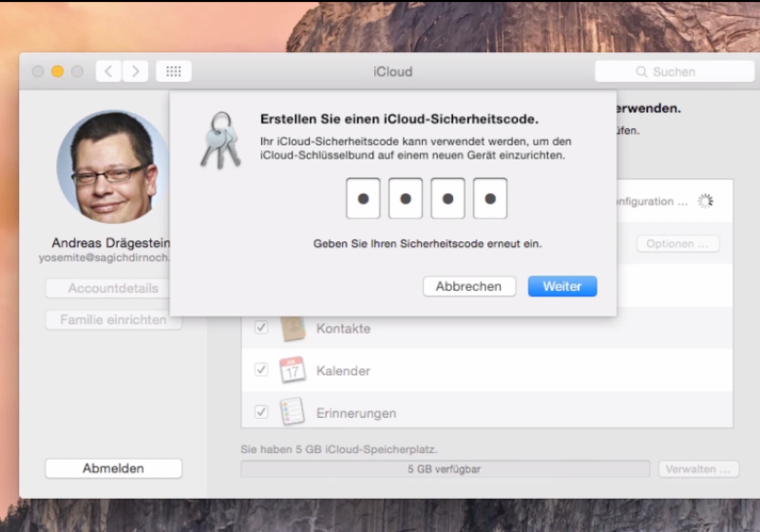Click the 5 GB verfügbar storage bar
760x532 pixels.
[x=445, y=469]
